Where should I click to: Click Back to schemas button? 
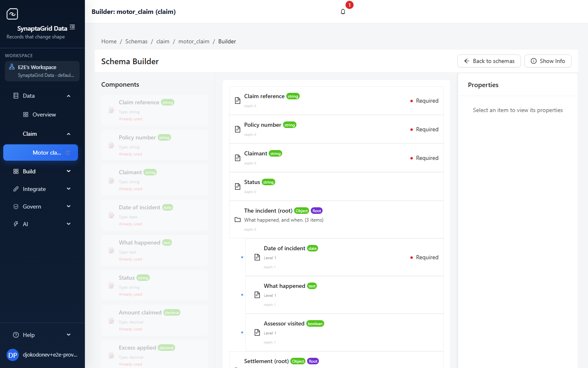click(489, 61)
